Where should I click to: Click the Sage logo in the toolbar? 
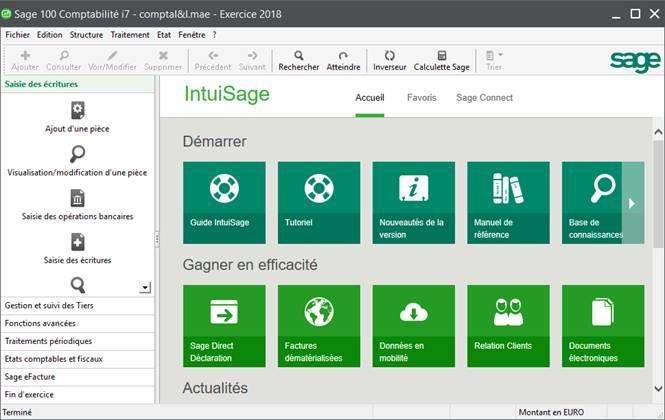pos(635,62)
